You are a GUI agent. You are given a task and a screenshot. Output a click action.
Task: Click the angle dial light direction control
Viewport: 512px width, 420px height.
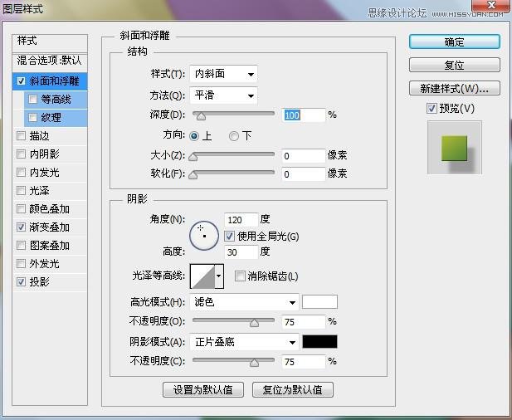pos(204,236)
